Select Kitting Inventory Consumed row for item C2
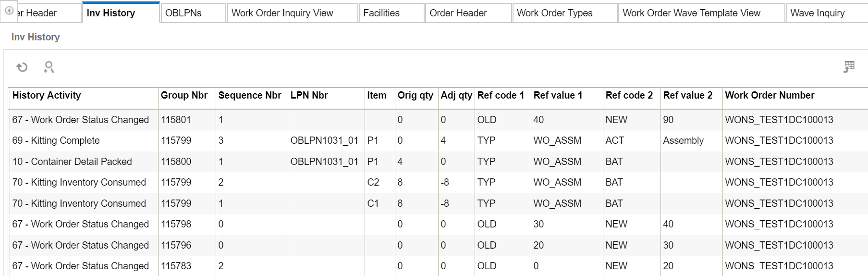Viewport: 868px width, 276px height. [438, 182]
